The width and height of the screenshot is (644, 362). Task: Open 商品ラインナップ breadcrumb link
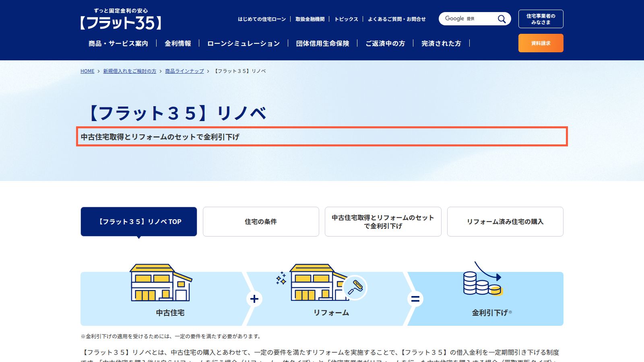pos(184,71)
